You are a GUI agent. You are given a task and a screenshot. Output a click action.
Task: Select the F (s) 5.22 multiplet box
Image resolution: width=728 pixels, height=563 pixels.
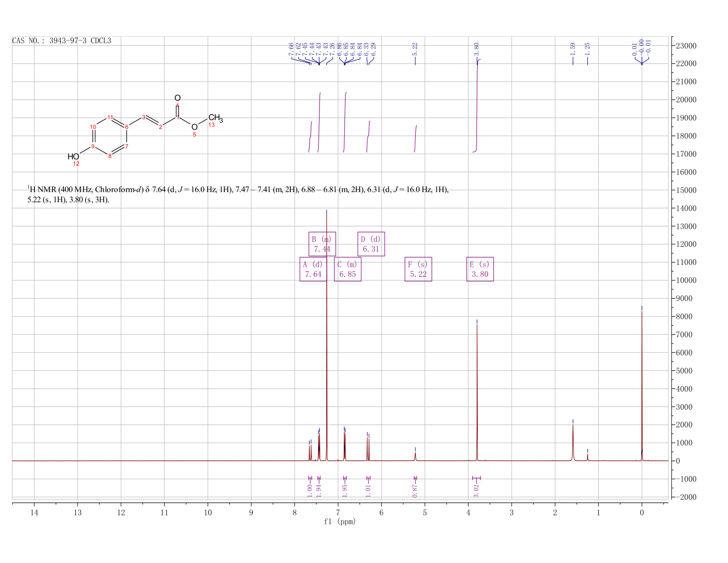(418, 269)
